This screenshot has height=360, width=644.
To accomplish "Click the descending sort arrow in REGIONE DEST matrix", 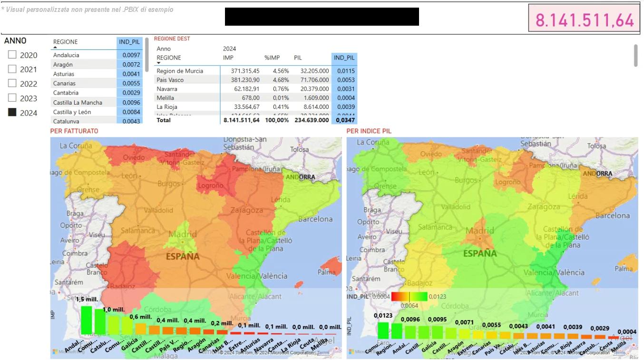I will click(159, 63).
